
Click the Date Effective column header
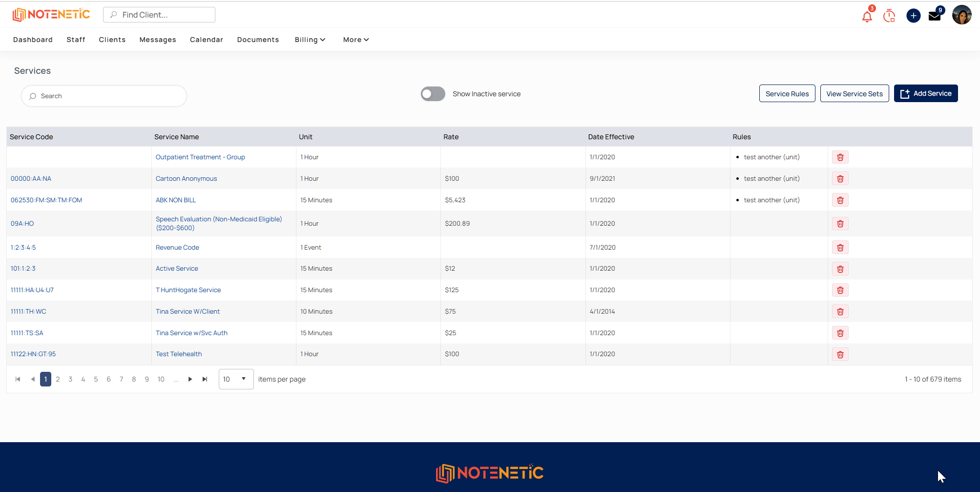point(611,137)
